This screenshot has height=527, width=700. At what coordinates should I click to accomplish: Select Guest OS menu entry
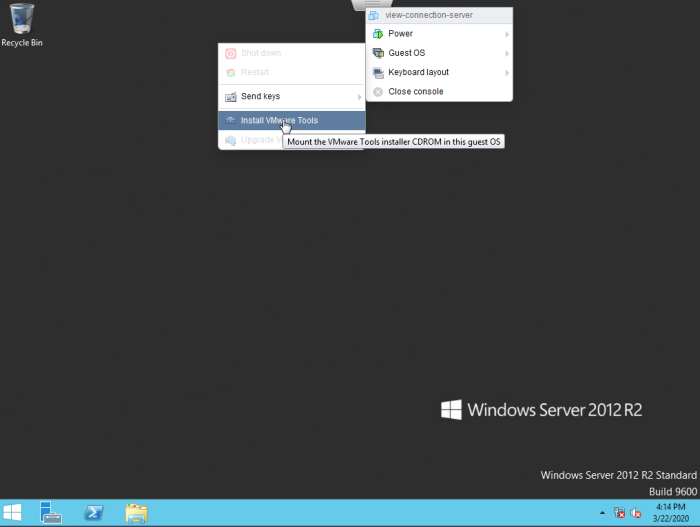439,53
